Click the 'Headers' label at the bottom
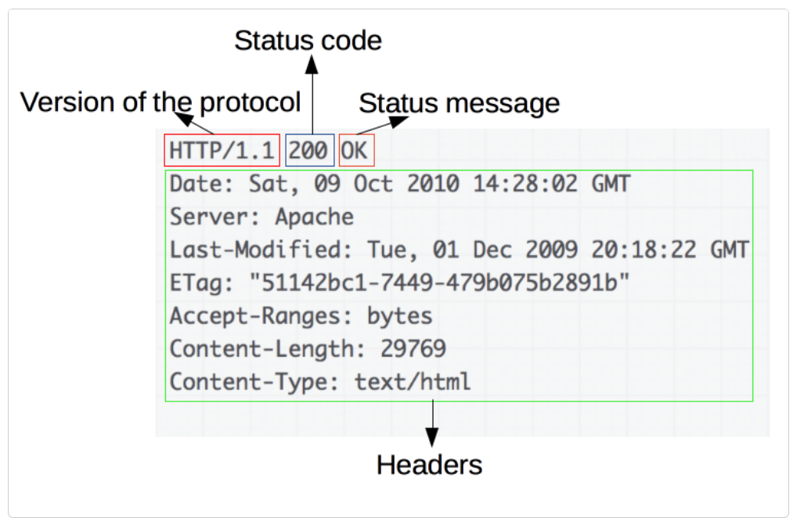This screenshot has width=804, height=532. 429,465
